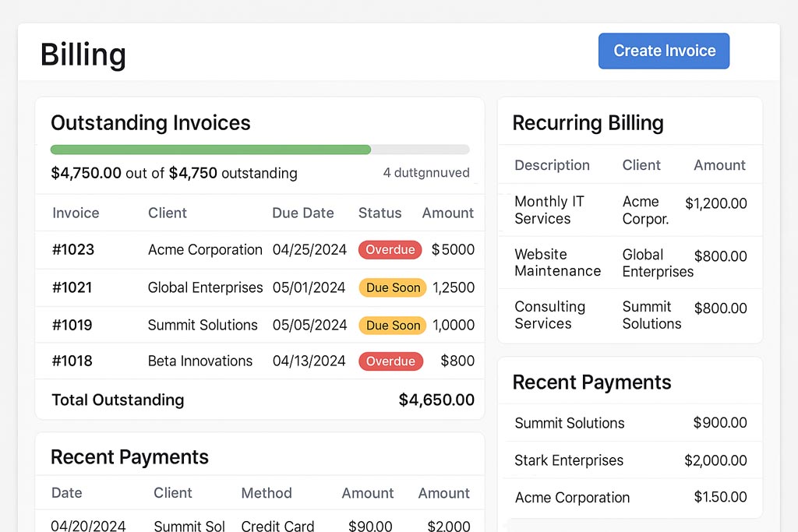
Task: Select Acme Corporation in the invoices table
Action: pos(205,250)
